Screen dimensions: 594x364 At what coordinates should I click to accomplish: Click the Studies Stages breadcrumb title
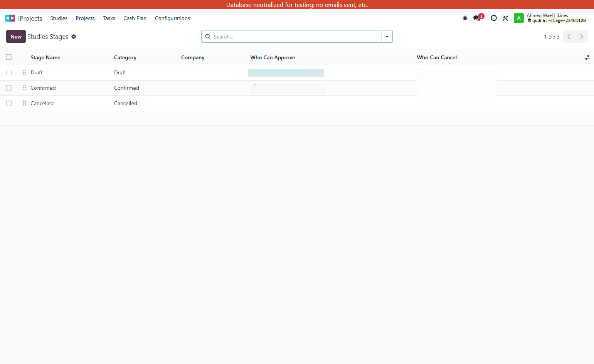pyautogui.click(x=48, y=37)
